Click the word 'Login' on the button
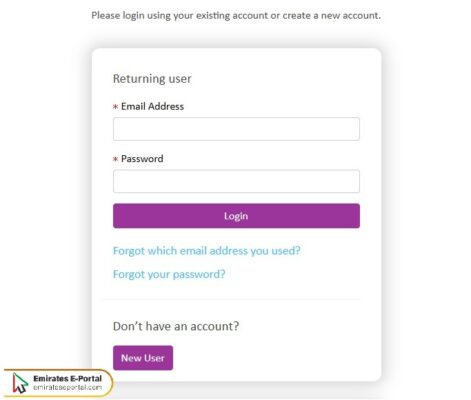The width and height of the screenshot is (471, 400). pos(236,216)
